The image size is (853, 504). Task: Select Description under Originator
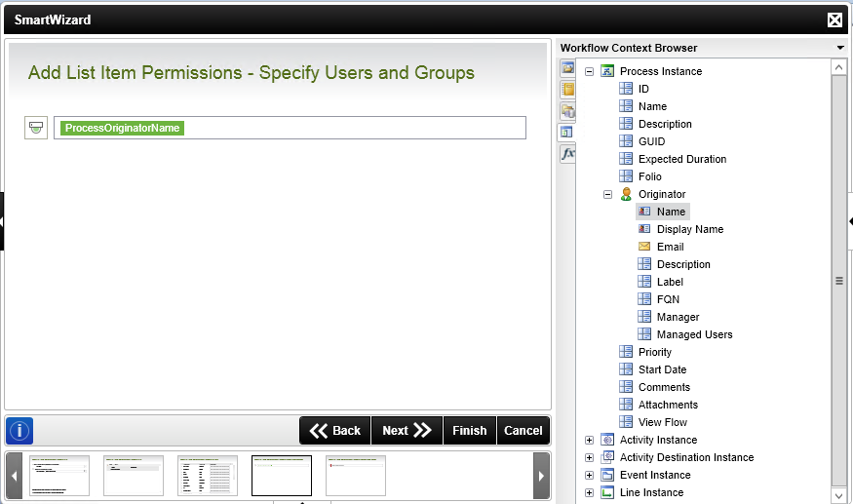[683, 264]
